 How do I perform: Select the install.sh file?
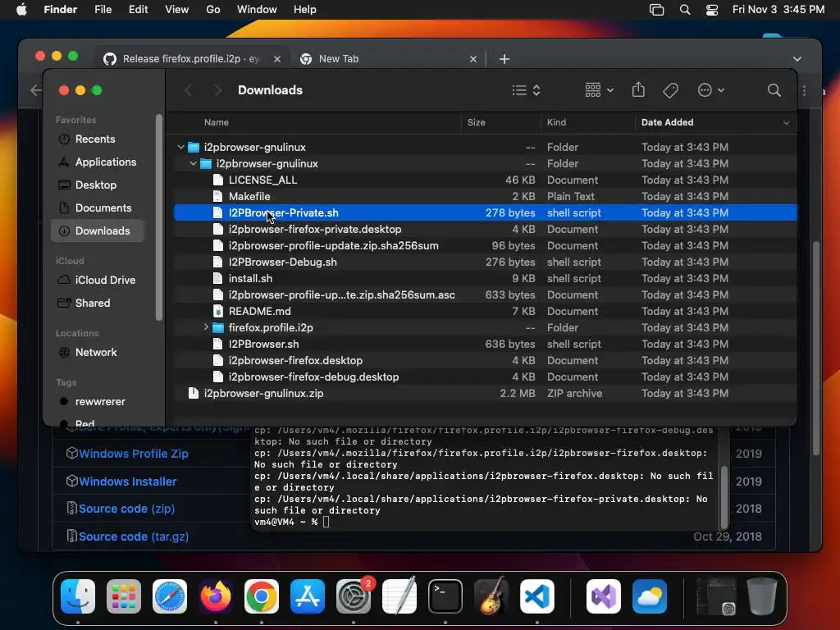click(x=486, y=278)
